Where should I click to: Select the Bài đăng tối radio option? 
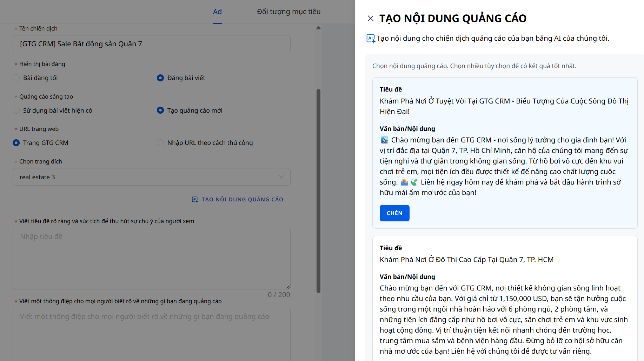[x=16, y=78]
